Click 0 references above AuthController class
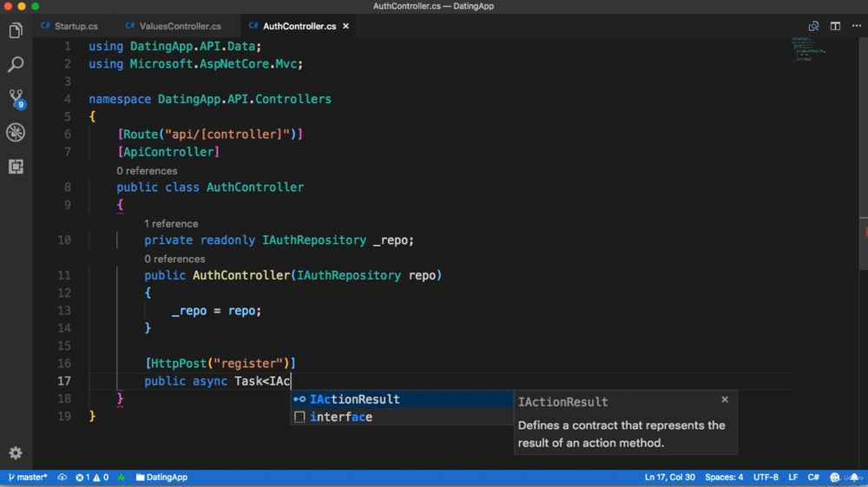Image resolution: width=868 pixels, height=487 pixels. click(147, 171)
